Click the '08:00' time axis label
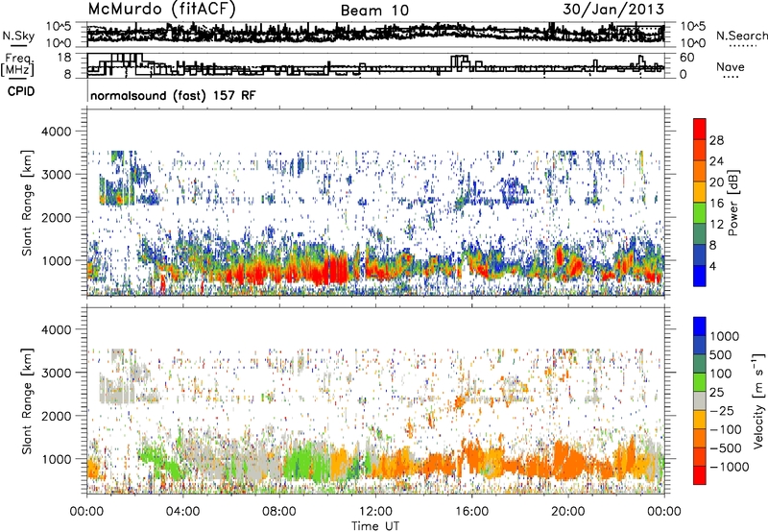 coord(279,512)
